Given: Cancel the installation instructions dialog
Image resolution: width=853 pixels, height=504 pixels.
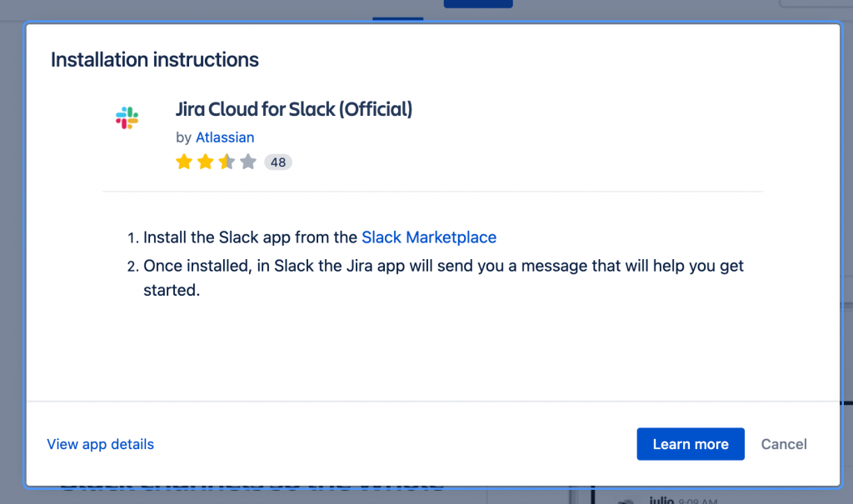Looking at the screenshot, I should coord(784,444).
